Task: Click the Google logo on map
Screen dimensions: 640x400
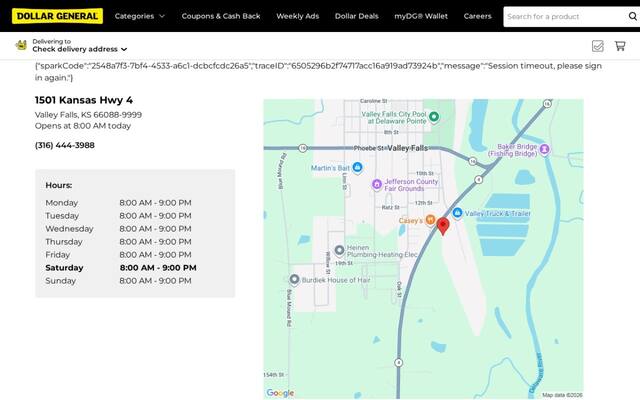Action: click(280, 393)
